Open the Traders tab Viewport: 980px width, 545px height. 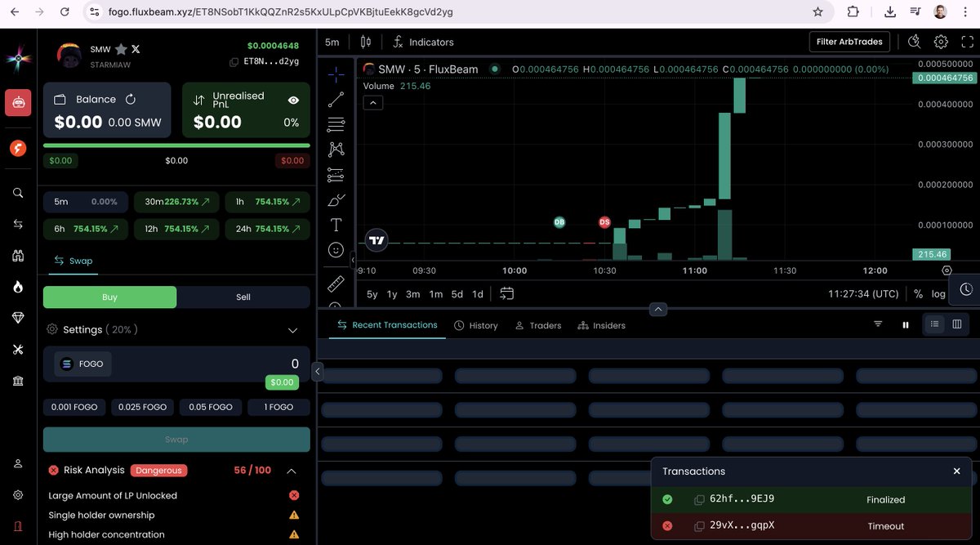pyautogui.click(x=538, y=325)
